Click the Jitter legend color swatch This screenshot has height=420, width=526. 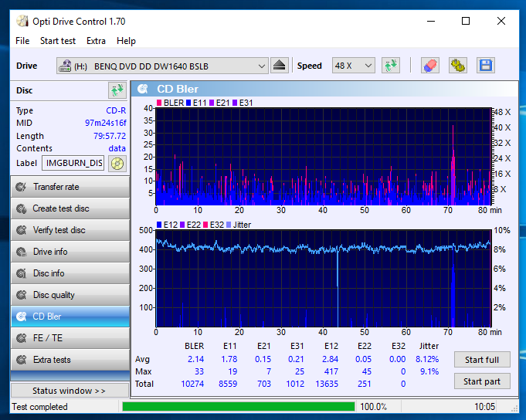click(229, 225)
